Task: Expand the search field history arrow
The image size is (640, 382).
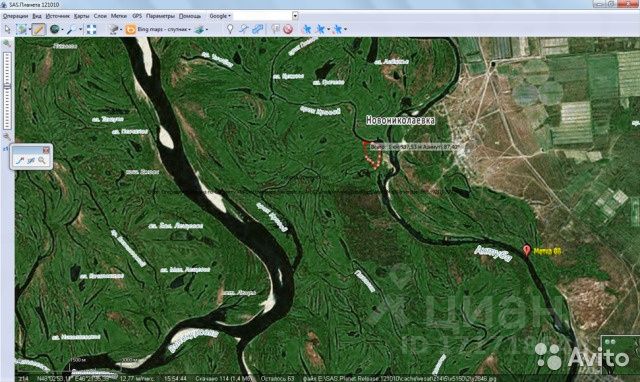Action: pyautogui.click(x=295, y=16)
